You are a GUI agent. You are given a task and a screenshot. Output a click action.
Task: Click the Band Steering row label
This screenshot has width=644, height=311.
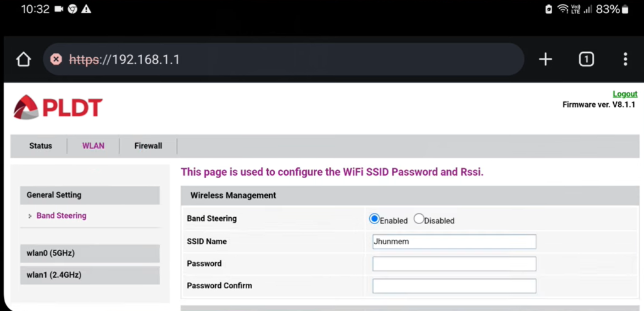(x=211, y=219)
